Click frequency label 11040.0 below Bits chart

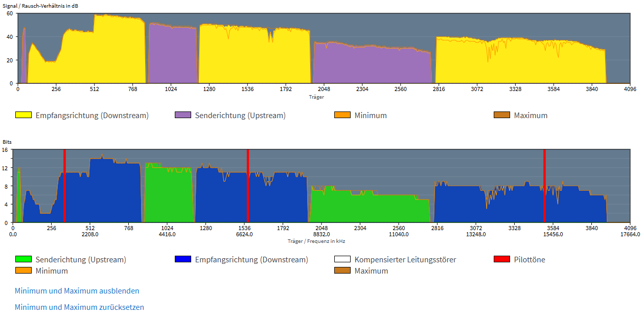tap(399, 234)
